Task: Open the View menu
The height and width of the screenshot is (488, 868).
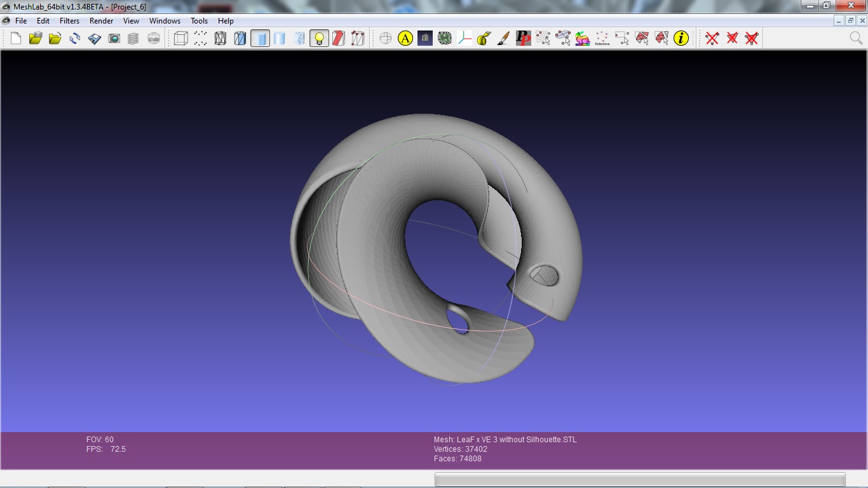Action: click(132, 21)
